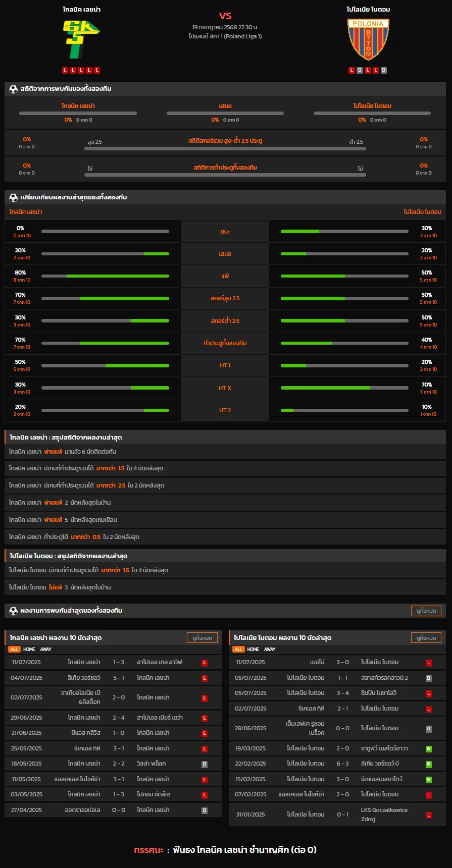Click Polonia Bytom team name at top right

tap(368, 10)
